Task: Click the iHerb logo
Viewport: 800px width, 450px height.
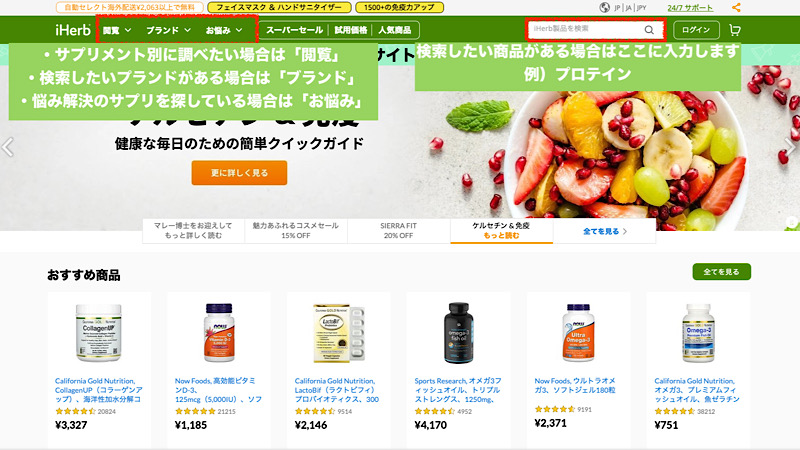Action: [x=73, y=30]
